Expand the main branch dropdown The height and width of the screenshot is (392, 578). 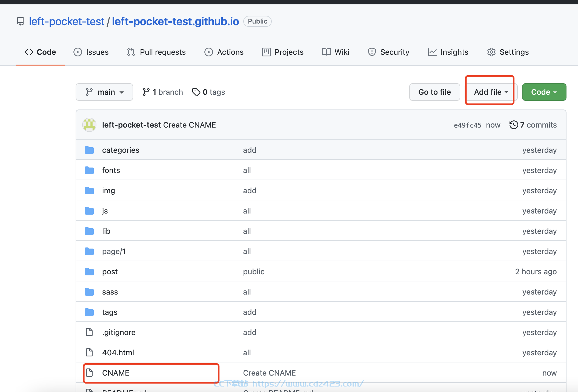click(x=104, y=92)
